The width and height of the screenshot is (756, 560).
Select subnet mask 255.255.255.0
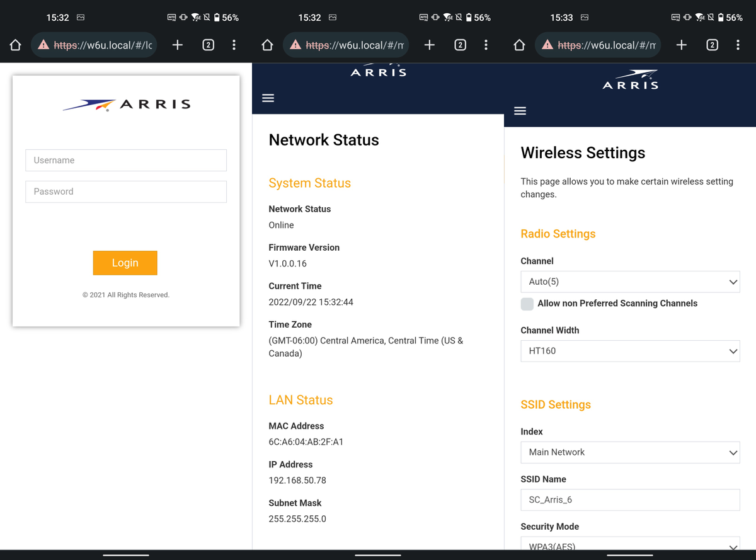tap(297, 519)
